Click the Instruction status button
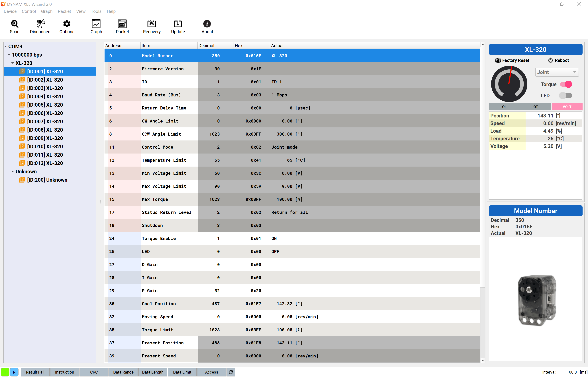Screen dimensions: 588x377 (64, 372)
